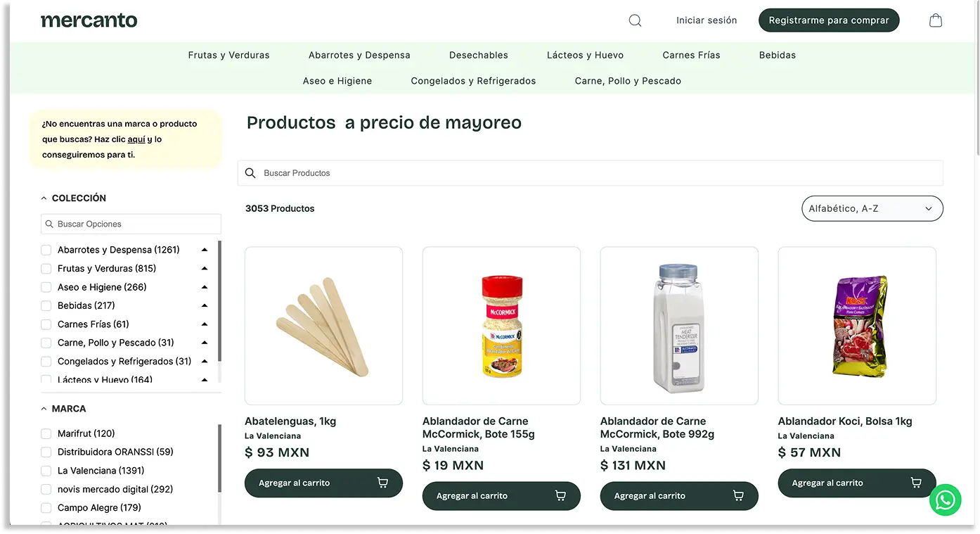980x534 pixels.
Task: Click the '$ 131 MXN' price
Action: (x=633, y=465)
